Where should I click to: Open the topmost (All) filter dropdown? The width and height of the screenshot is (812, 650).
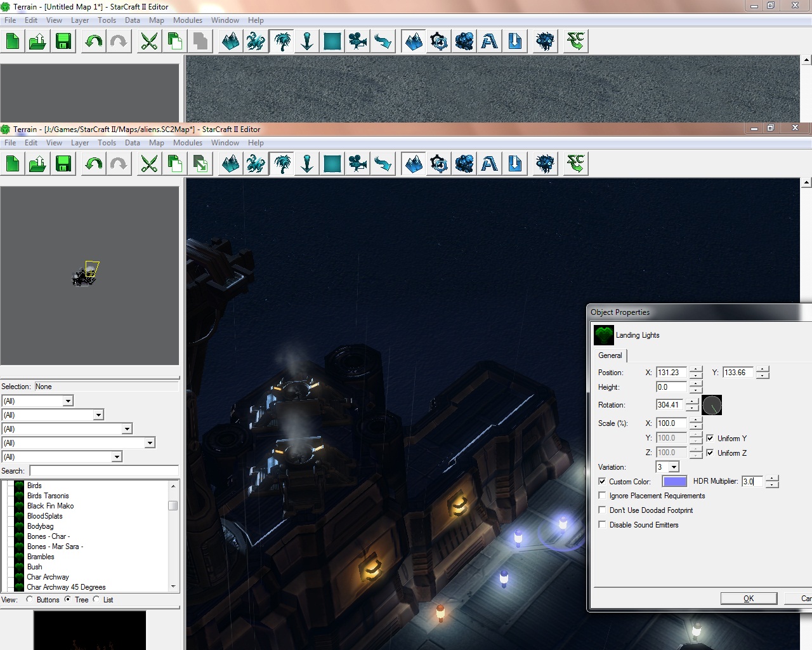pos(68,401)
